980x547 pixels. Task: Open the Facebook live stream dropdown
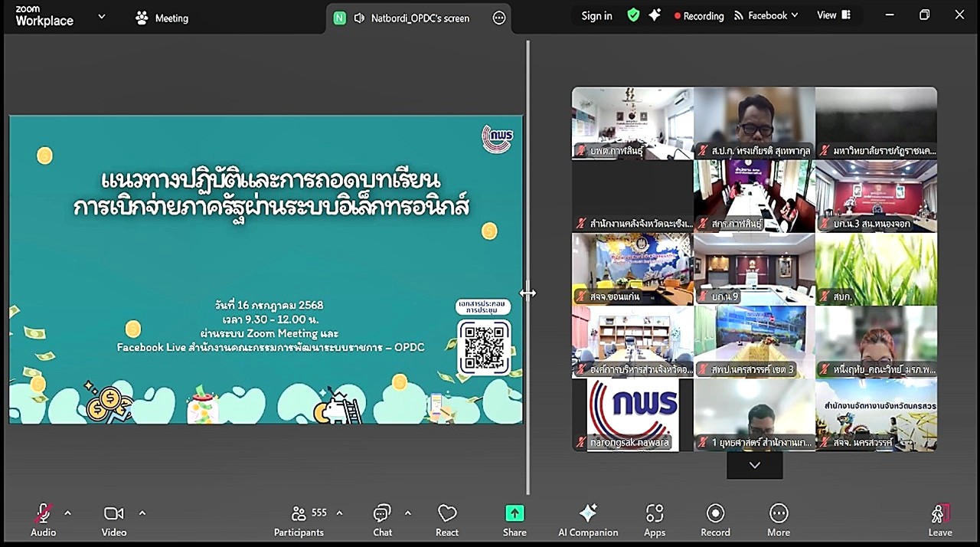tap(766, 15)
